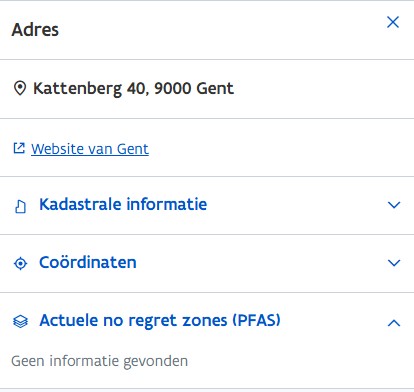Click the Kadastrale informatie heading text
Screen dimensions: 414x392
tap(123, 204)
